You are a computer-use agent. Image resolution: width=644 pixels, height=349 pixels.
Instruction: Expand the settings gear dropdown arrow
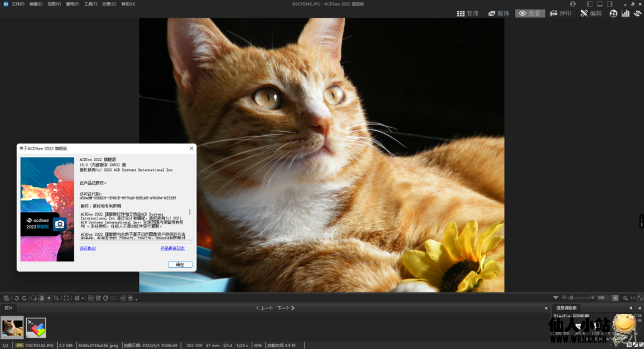pos(84,298)
